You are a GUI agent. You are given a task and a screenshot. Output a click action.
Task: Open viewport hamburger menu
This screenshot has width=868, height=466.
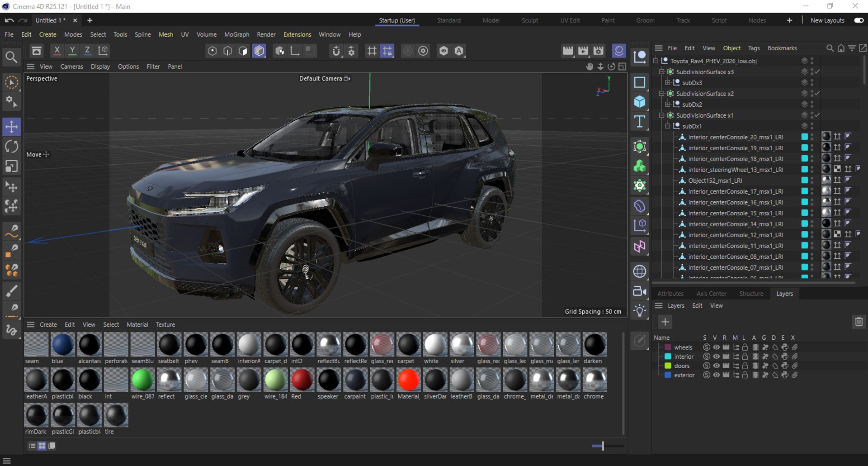coord(30,67)
